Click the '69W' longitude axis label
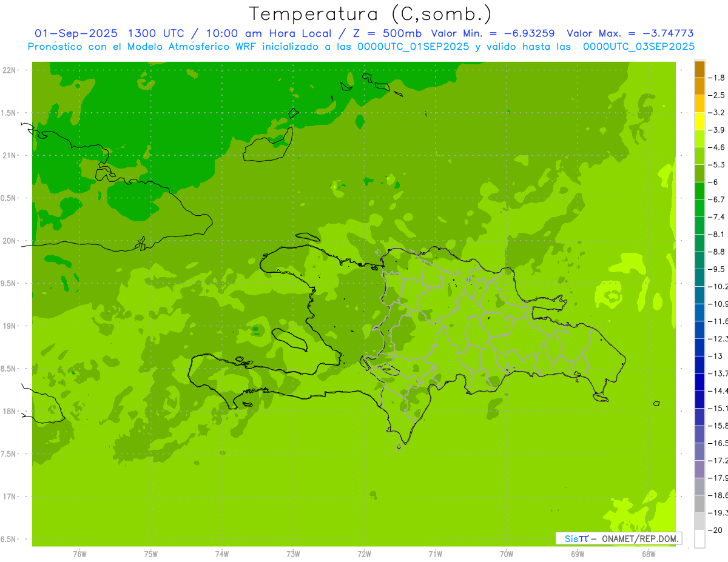 coord(578,554)
